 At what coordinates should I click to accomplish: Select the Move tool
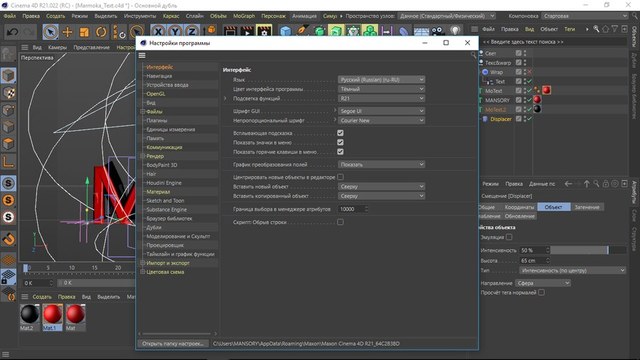coord(67,31)
